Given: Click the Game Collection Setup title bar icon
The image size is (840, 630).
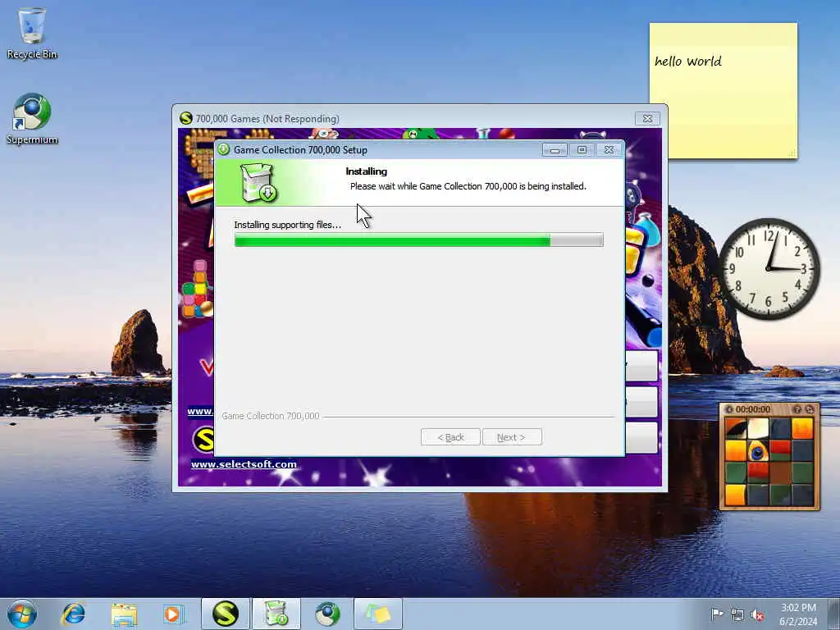Looking at the screenshot, I should (223, 149).
